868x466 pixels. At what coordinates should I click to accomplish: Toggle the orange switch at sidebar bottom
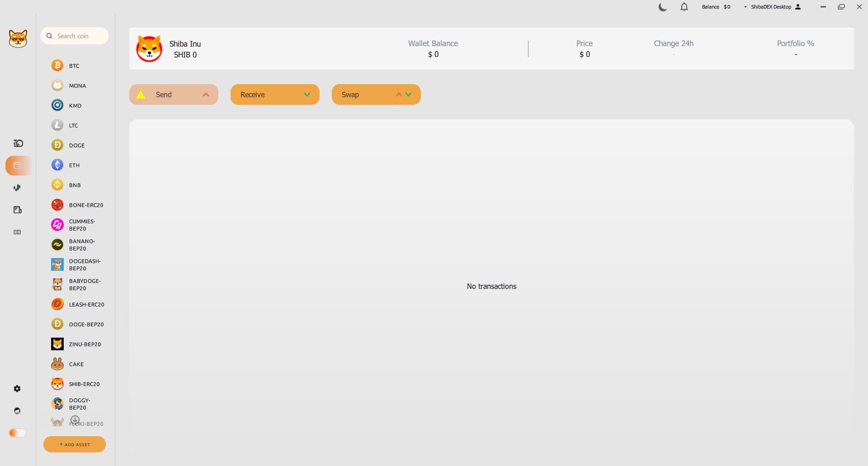(17, 433)
